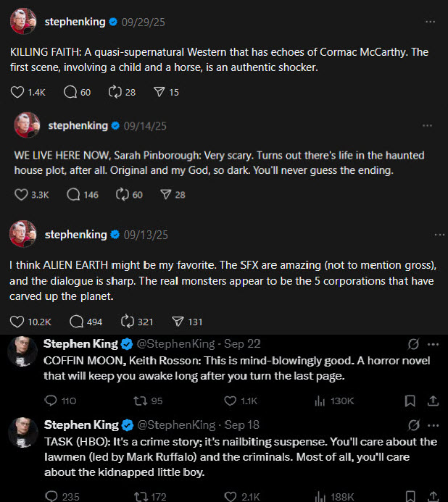Like the TASK (HBO) tweet
448x502 pixels.
231,496
